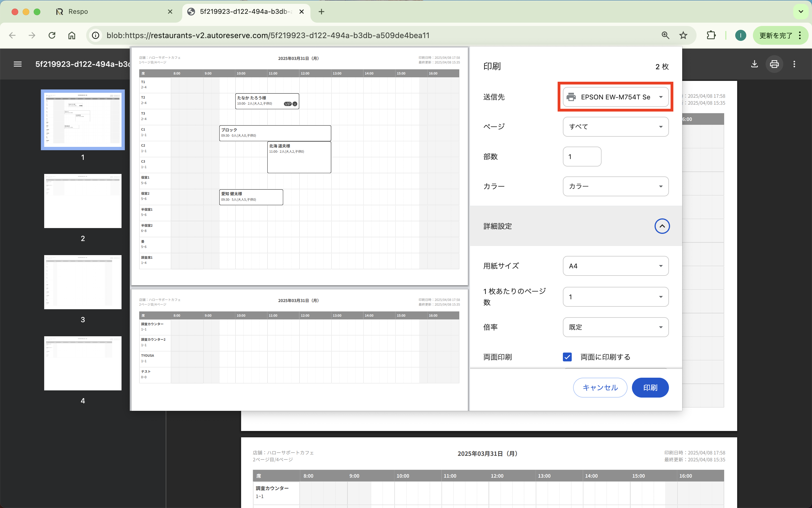Click the home page icon
This screenshot has height=508, width=812.
[72, 35]
